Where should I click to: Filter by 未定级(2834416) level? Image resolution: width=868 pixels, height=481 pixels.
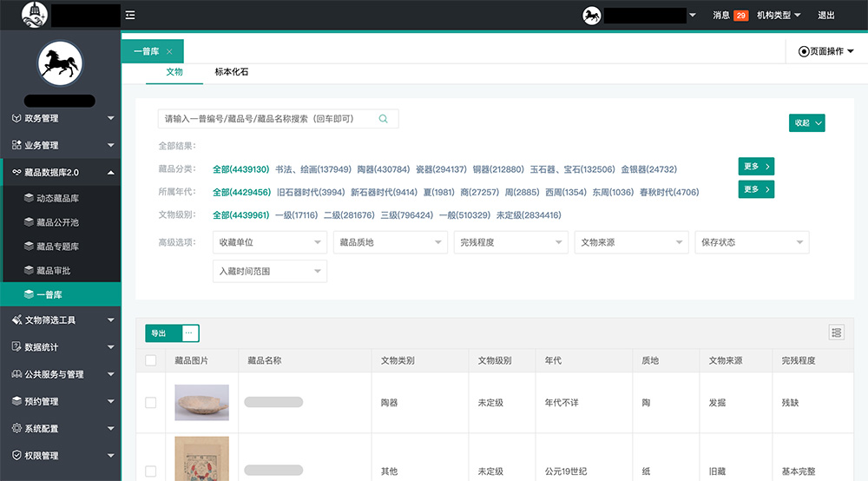529,214
